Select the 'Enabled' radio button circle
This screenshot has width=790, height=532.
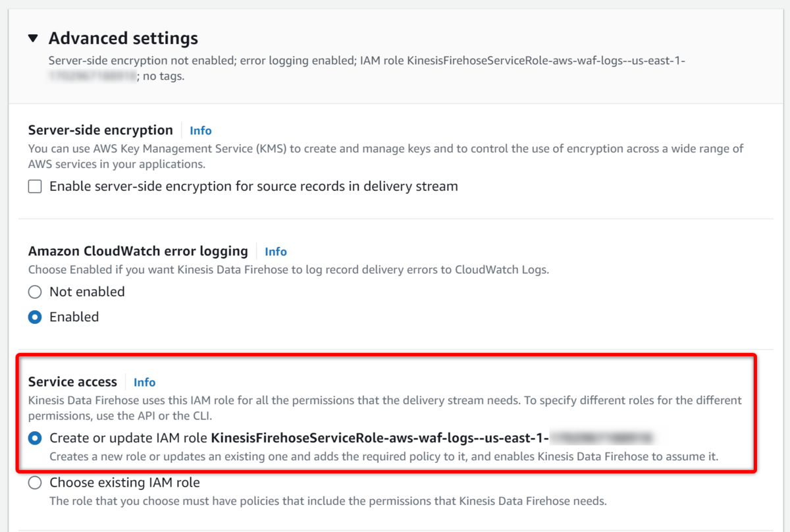click(35, 317)
